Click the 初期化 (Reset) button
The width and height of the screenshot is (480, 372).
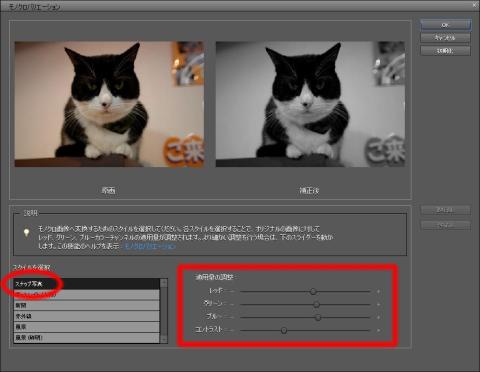(445, 51)
